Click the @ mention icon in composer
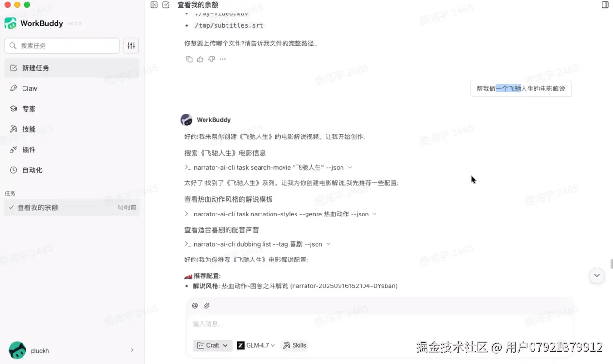 [195, 306]
